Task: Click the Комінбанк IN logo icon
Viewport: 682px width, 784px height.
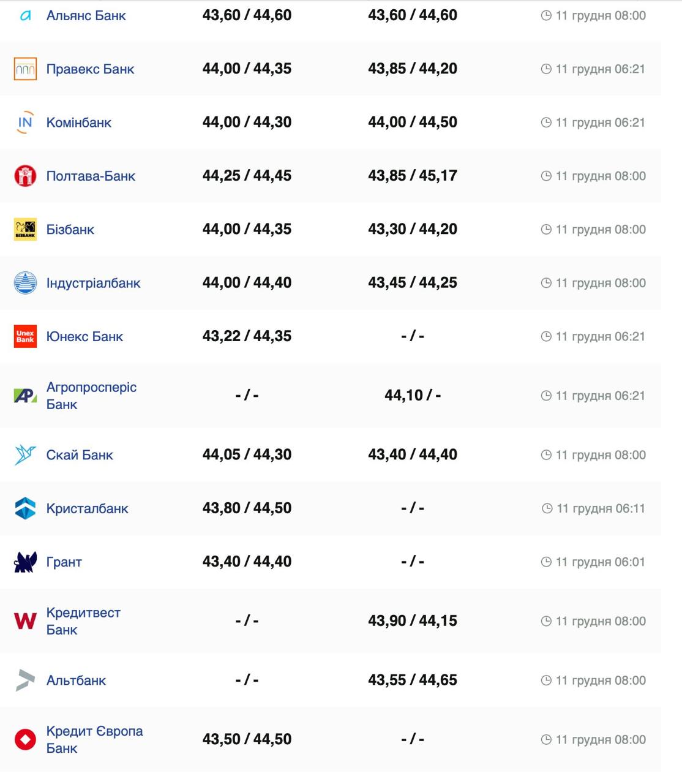Action: 25,123
